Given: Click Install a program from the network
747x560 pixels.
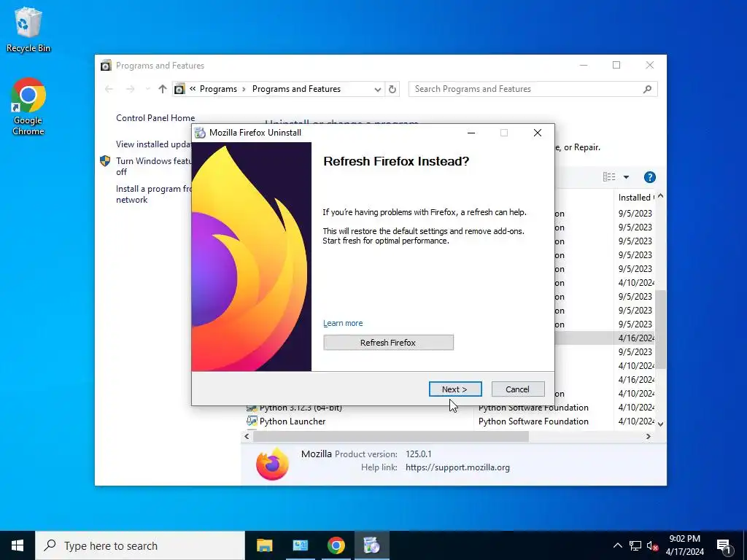Looking at the screenshot, I should point(153,194).
